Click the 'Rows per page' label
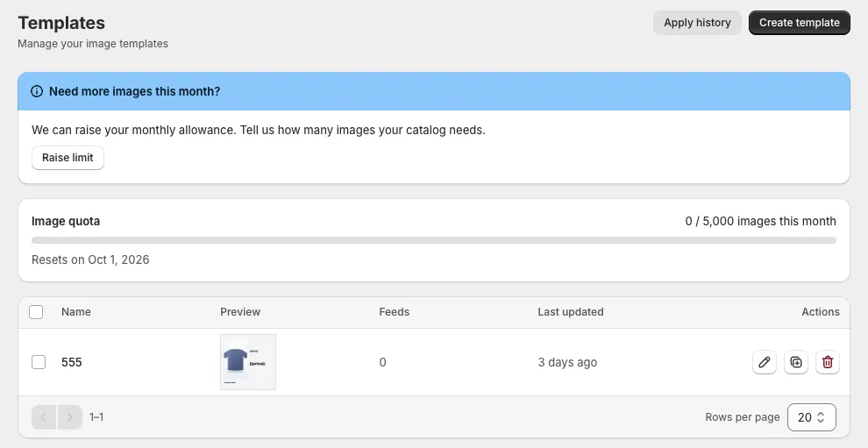Viewport: 868px width, 448px height. (743, 417)
